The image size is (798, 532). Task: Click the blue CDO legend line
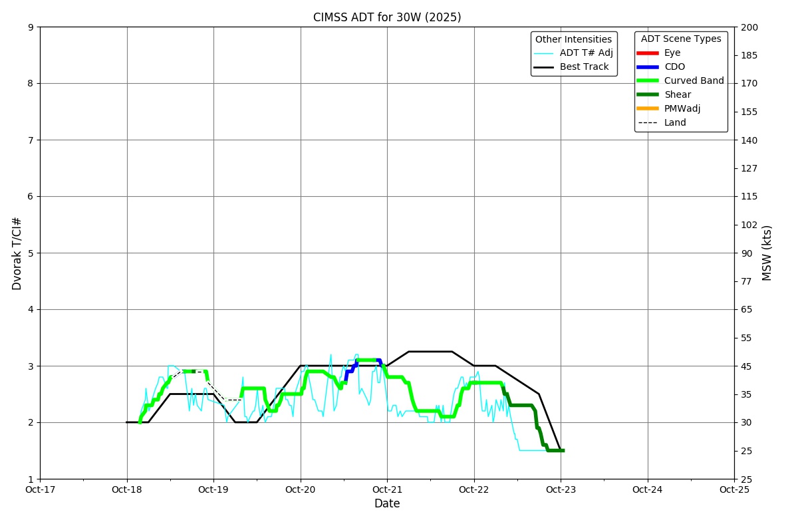647,67
